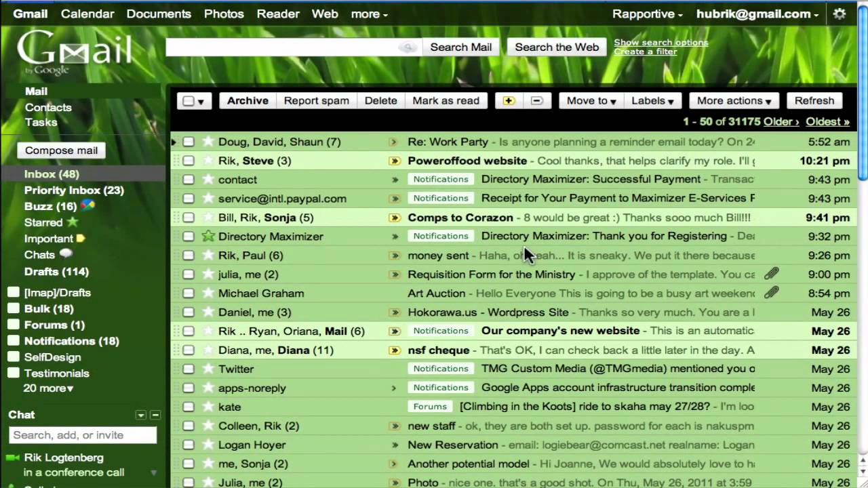Click yellow tag icon beside Important label

[x=81, y=239]
